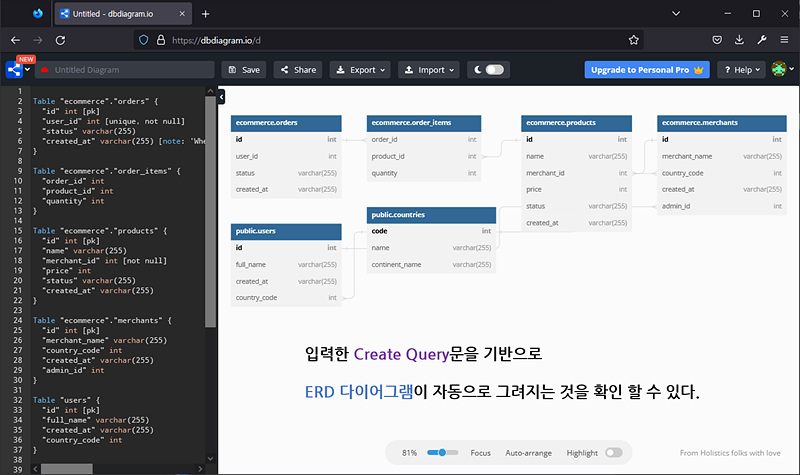Focus the dbdiagram.io URL address bar
800x475 pixels.
click(x=388, y=40)
